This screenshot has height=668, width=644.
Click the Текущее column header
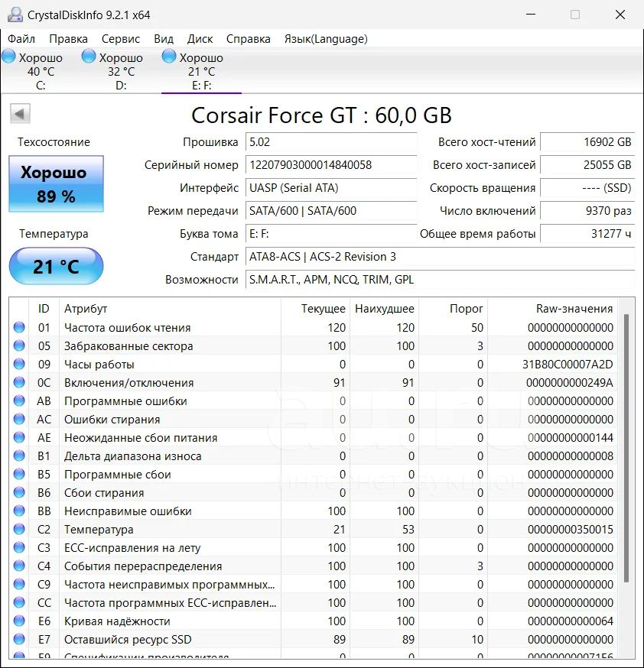315,309
